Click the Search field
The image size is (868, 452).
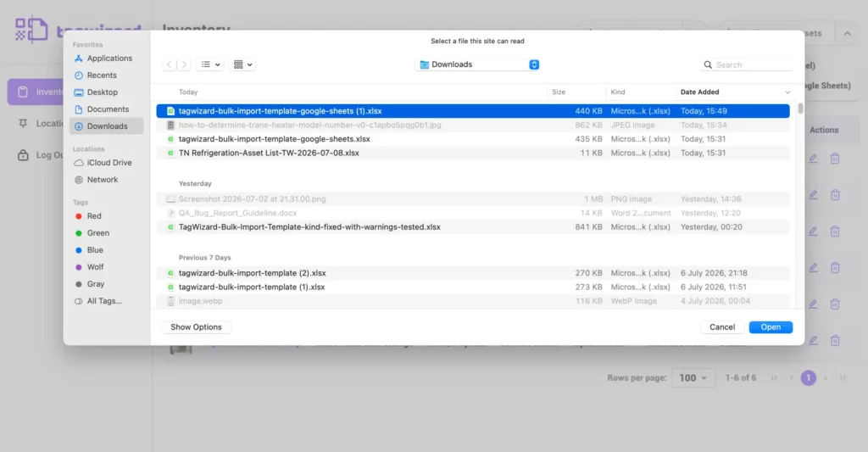pyautogui.click(x=746, y=64)
